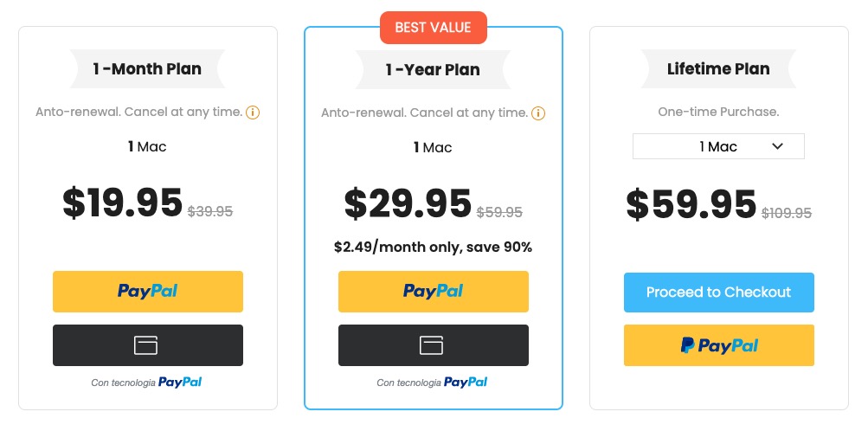
Task: Click the $2.49/month savings text
Action: (433, 247)
